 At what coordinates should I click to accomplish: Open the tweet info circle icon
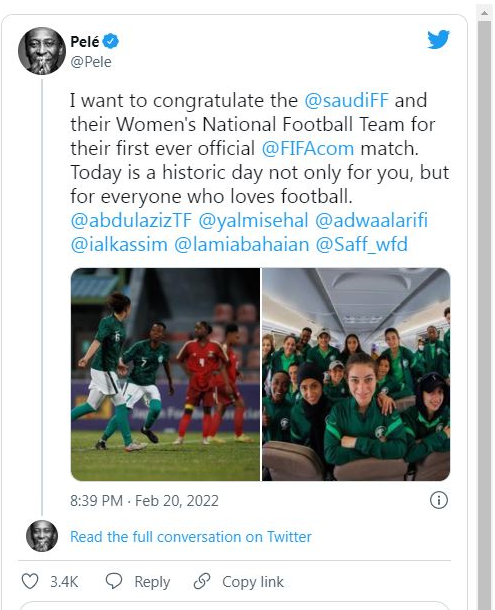[x=439, y=500]
